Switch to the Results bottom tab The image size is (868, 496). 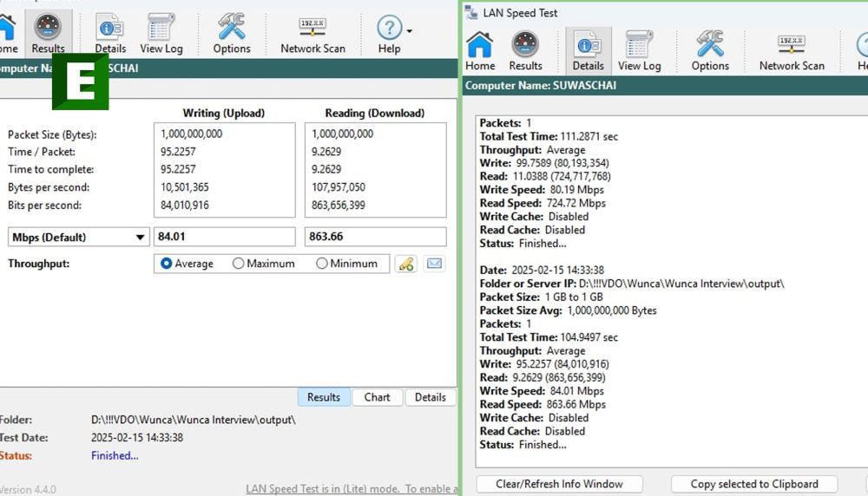324,397
